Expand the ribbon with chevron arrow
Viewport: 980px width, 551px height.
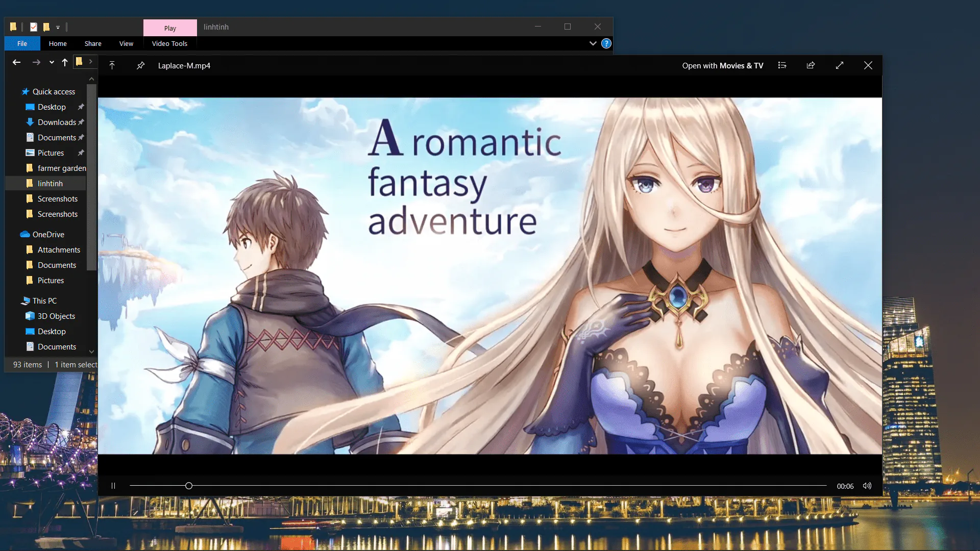click(x=593, y=43)
